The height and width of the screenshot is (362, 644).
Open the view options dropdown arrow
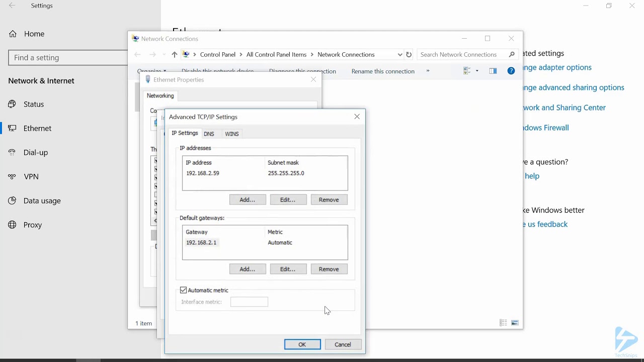point(477,71)
